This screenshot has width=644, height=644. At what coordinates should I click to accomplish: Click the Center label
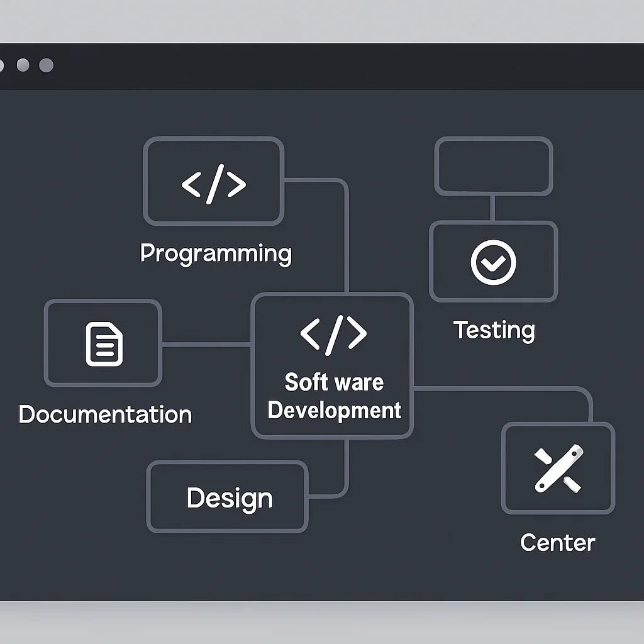(x=557, y=543)
